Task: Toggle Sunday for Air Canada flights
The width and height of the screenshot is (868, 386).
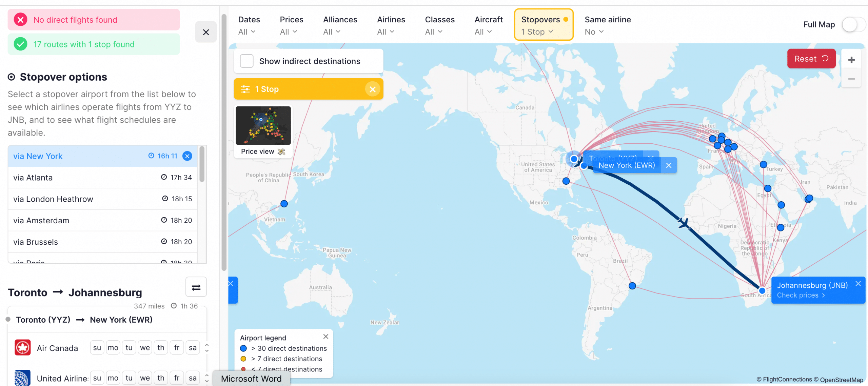Action: click(x=97, y=348)
